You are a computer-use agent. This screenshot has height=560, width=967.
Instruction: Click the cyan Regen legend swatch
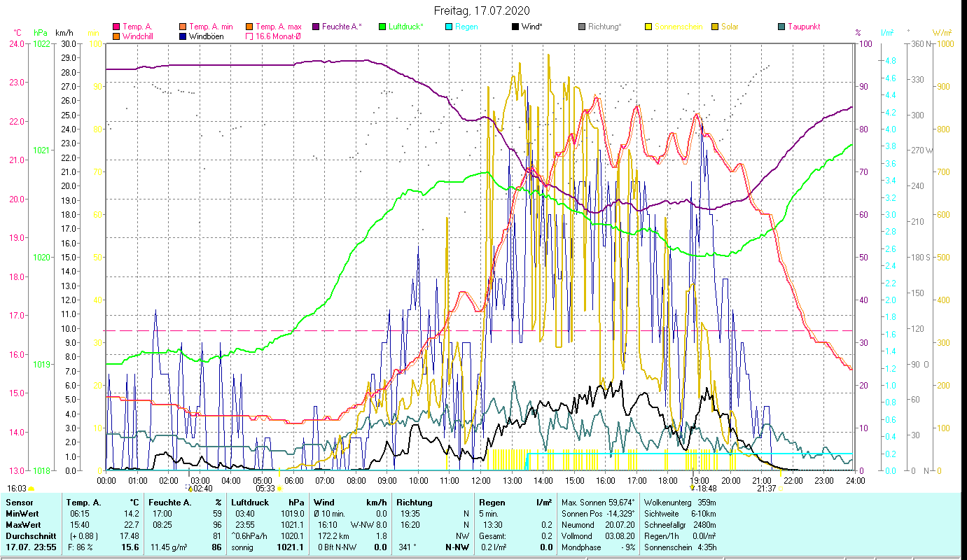pos(447,27)
